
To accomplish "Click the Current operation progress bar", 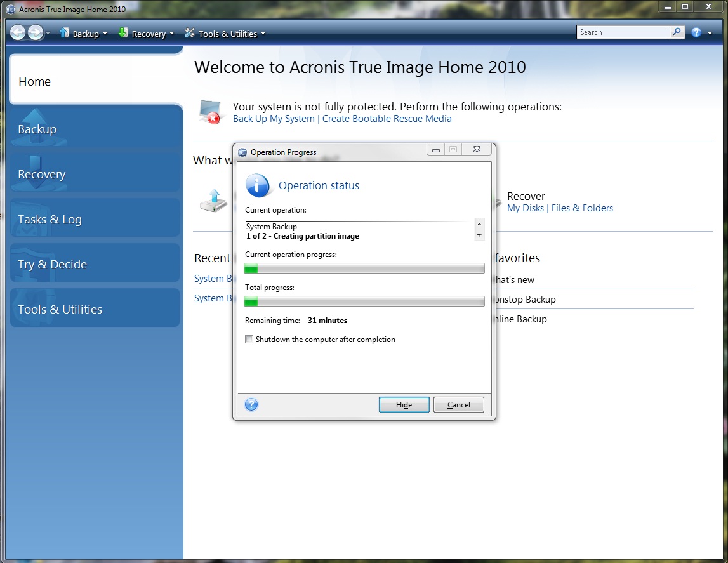I will (364, 268).
